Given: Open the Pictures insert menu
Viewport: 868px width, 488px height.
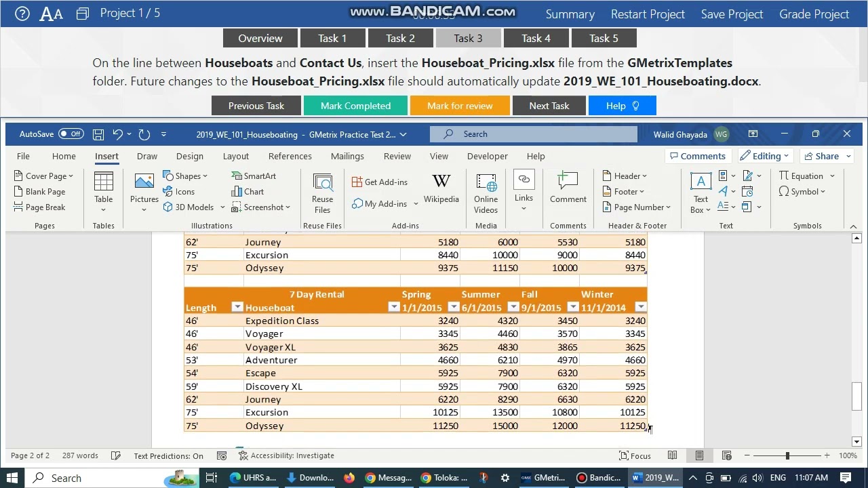Looking at the screenshot, I should (144, 192).
